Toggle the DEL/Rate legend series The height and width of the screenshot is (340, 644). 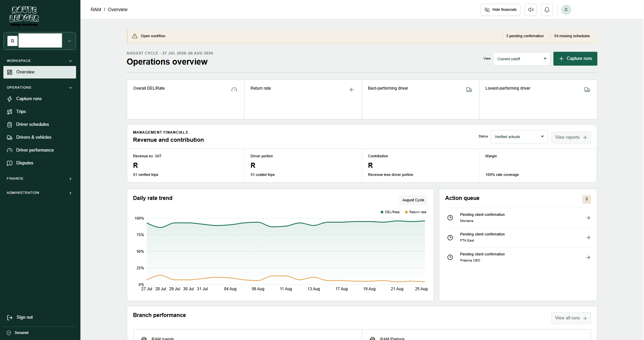point(390,212)
